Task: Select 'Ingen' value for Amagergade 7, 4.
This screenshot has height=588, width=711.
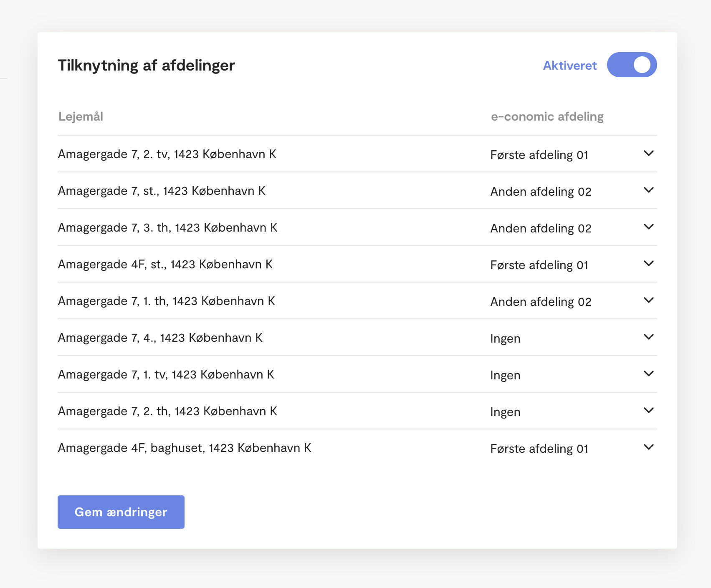Action: coord(505,338)
